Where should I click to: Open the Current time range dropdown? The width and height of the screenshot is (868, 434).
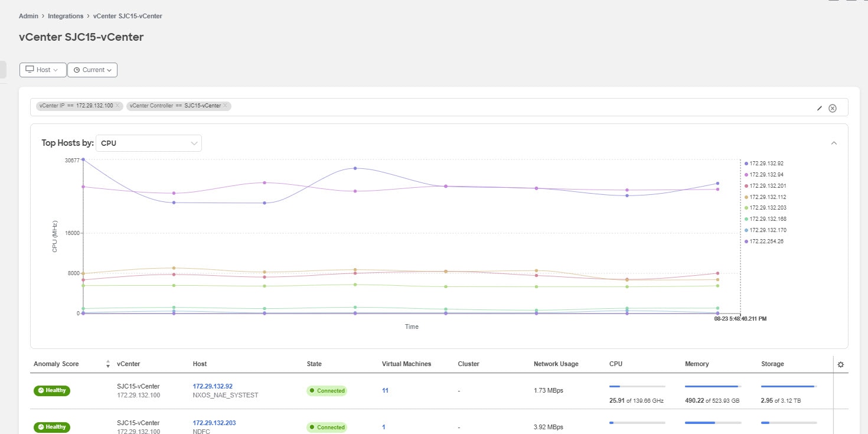(92, 70)
